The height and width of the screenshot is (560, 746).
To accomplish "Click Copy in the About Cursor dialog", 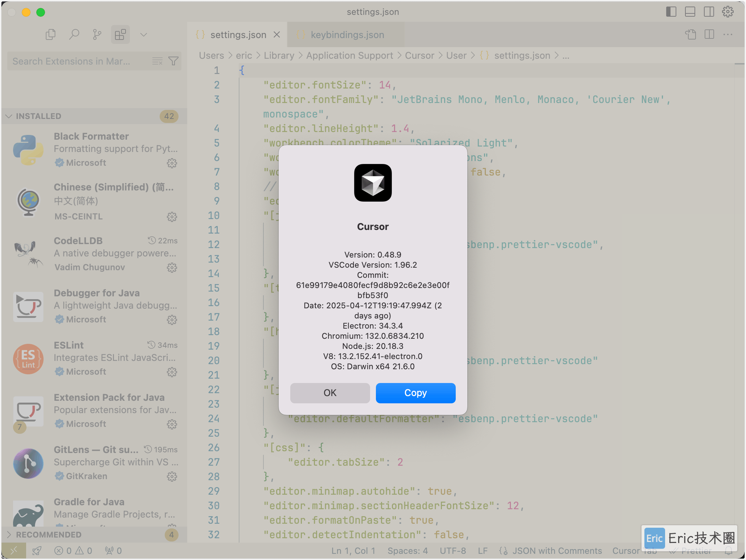I will tap(416, 393).
